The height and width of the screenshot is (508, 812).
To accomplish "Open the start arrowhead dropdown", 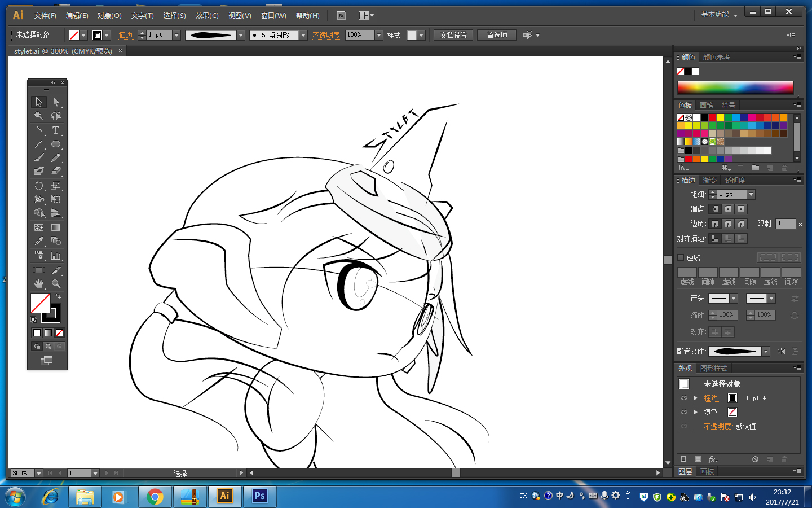I will (734, 299).
